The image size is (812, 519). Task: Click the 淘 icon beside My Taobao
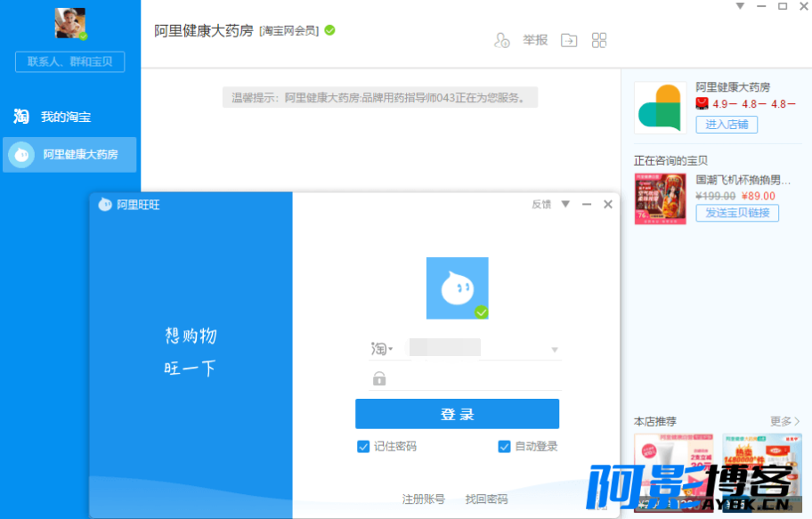21,117
